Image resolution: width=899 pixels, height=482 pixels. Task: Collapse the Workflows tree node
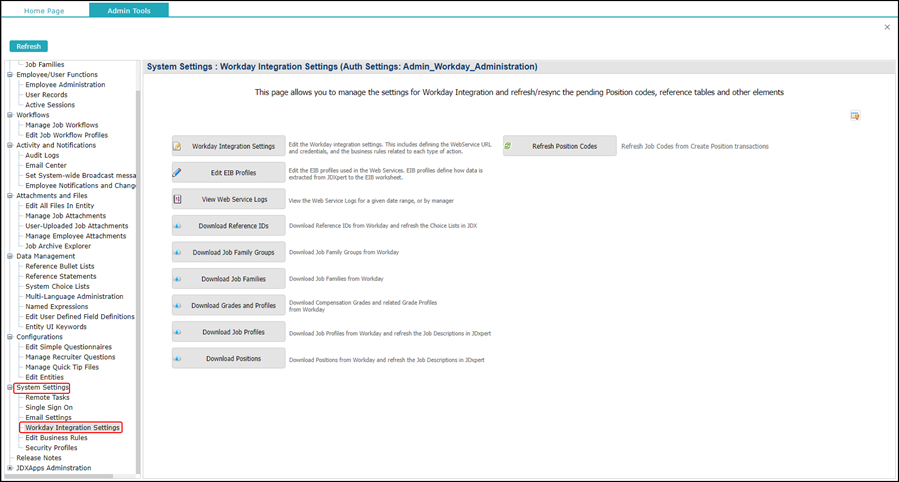point(10,115)
